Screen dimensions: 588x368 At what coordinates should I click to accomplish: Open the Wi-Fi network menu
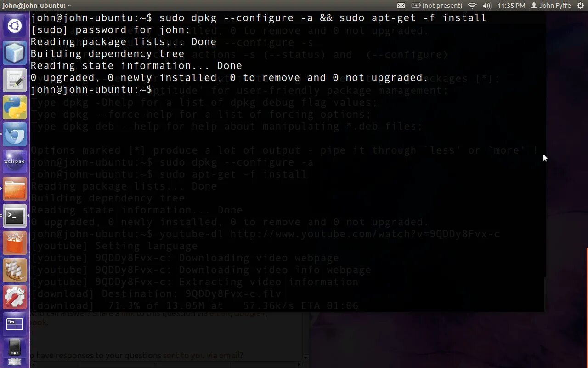[472, 6]
